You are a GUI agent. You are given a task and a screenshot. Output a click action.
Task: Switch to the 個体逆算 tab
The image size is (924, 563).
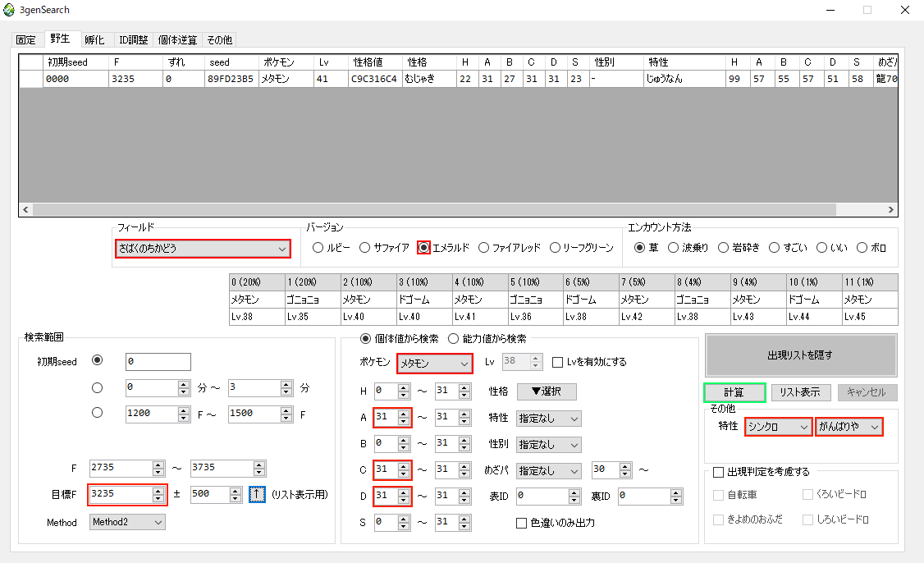tap(177, 39)
